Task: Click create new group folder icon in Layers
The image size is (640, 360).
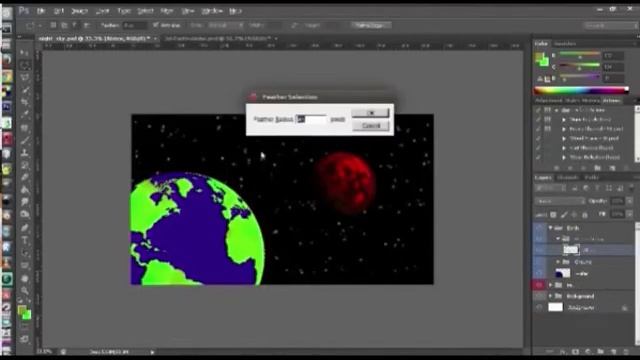Action: point(600,351)
